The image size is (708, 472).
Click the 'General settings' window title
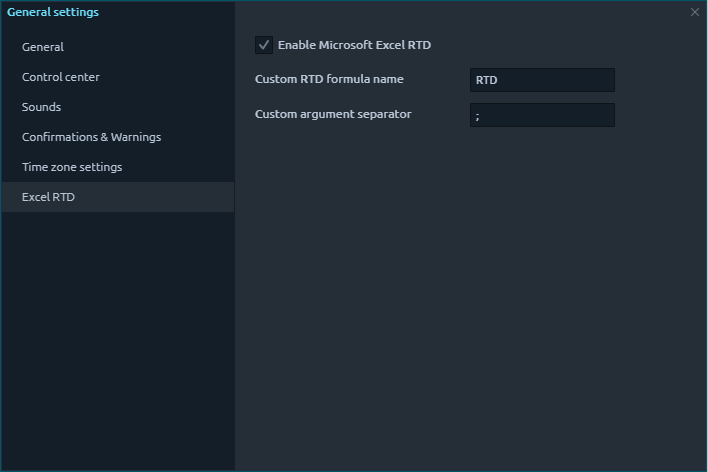pos(53,12)
